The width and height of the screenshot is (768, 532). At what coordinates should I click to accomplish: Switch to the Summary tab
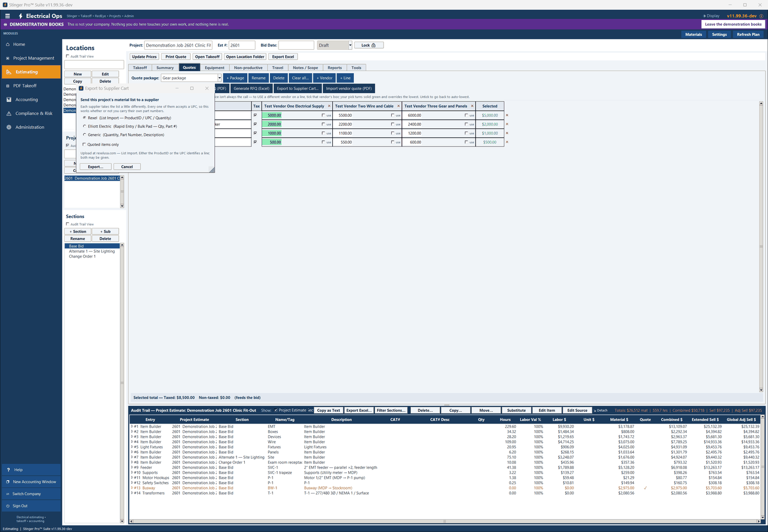point(165,68)
